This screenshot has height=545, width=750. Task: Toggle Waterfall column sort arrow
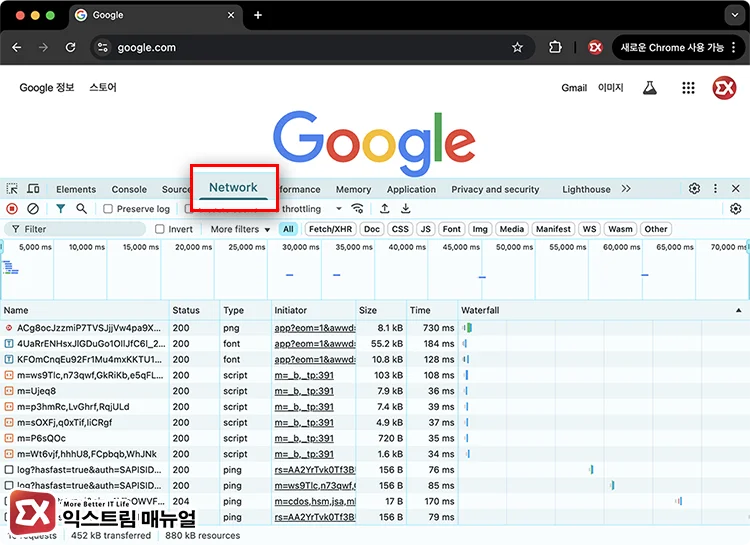click(739, 310)
